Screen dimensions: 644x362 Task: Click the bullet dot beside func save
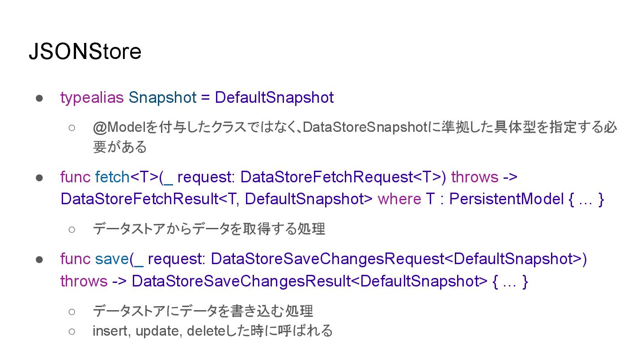(x=39, y=259)
